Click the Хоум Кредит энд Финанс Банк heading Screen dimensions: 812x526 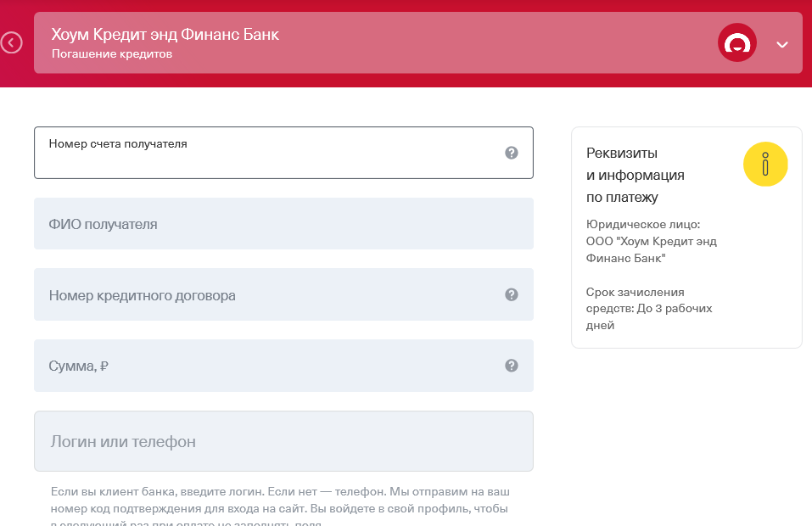point(165,35)
